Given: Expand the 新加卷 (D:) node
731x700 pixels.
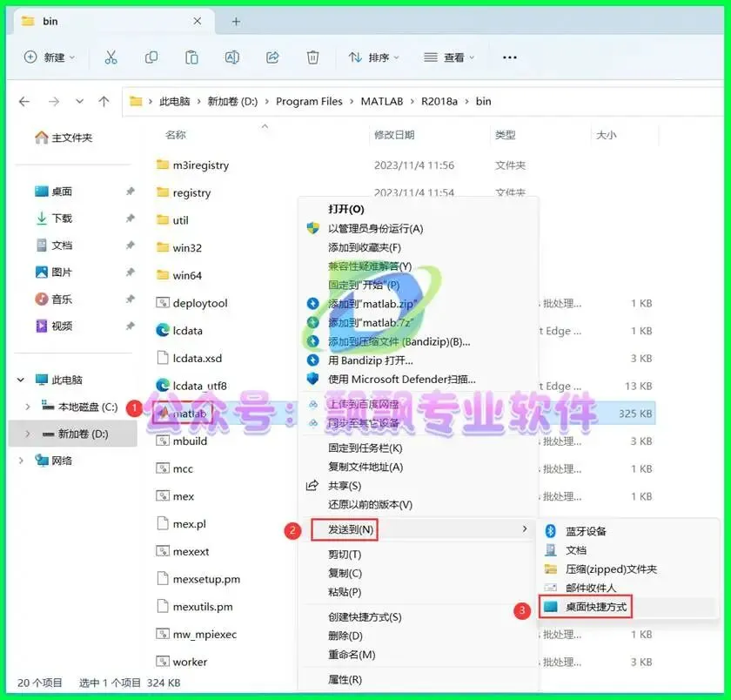Looking at the screenshot, I should (28, 434).
